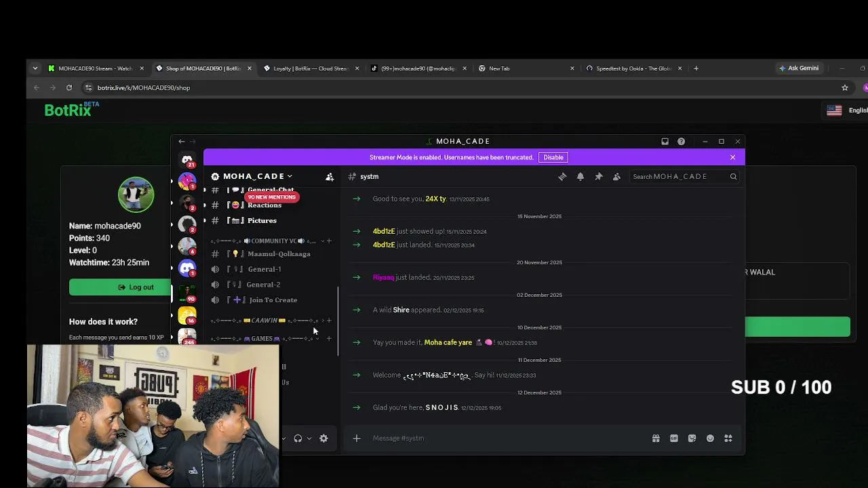The height and width of the screenshot is (488, 868).
Task: Toggle the member list icon
Action: [x=616, y=176]
